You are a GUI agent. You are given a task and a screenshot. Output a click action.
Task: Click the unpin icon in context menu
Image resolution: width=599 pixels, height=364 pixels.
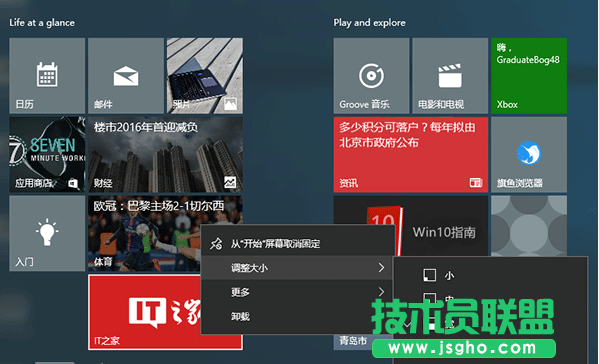click(216, 243)
